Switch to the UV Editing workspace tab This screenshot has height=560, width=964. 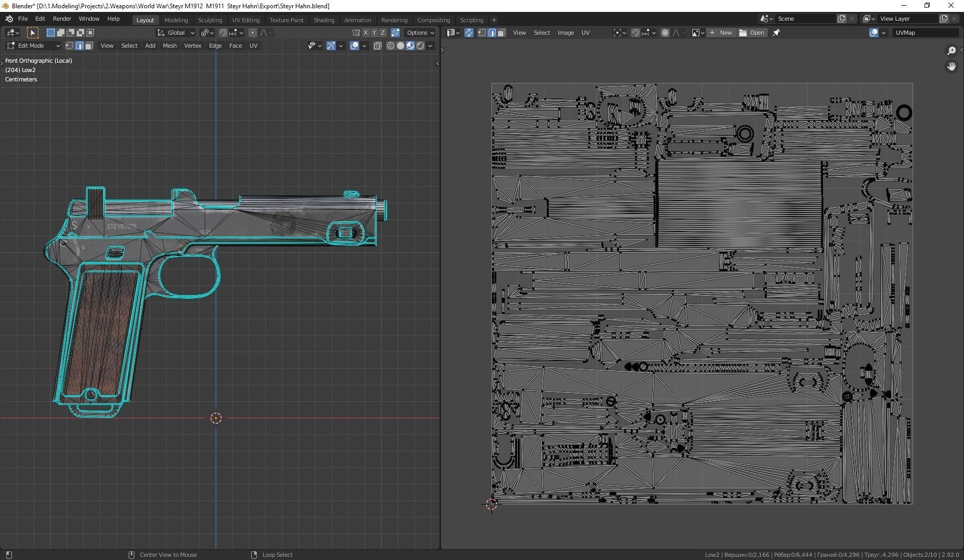pos(245,20)
